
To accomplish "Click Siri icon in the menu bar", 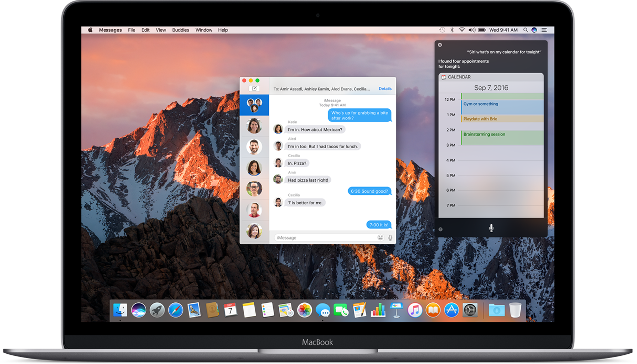I will coord(534,30).
